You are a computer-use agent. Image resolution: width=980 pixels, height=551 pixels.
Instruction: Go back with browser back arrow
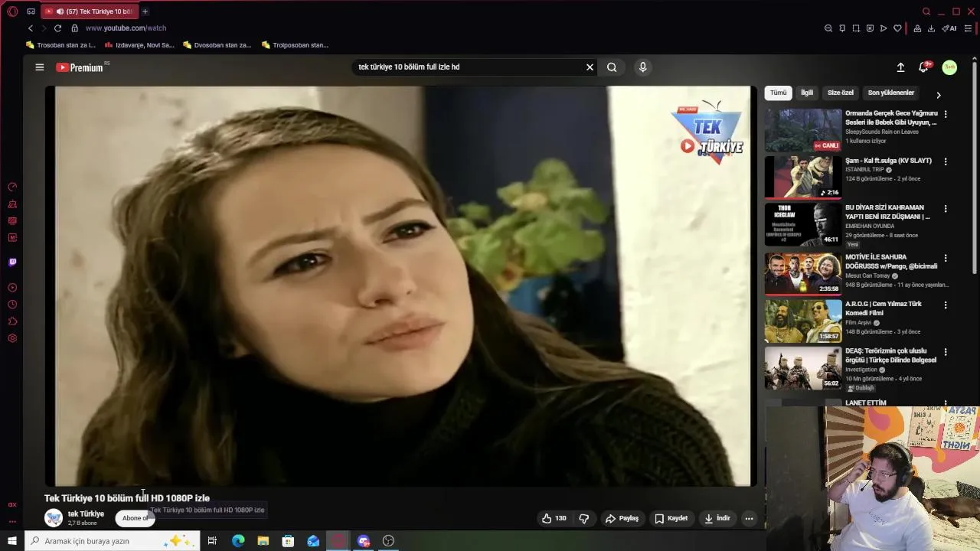pos(31,28)
